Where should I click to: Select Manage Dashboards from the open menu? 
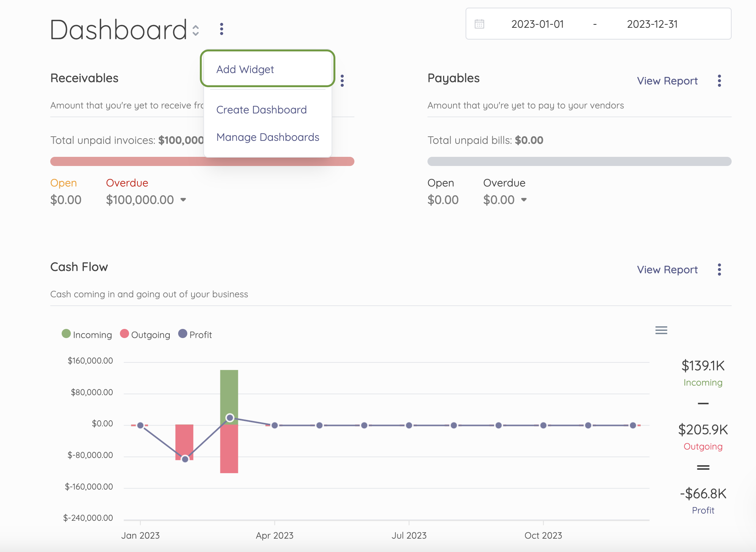pos(268,137)
